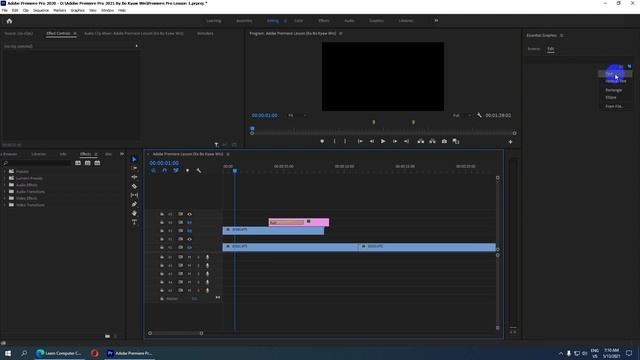The height and width of the screenshot is (360, 640).
Task: Switch to the Color workspace tab
Action: point(299,21)
